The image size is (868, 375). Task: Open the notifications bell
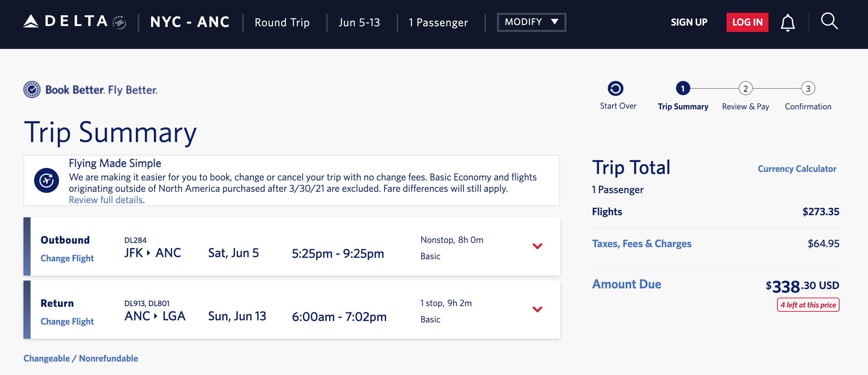tap(787, 23)
